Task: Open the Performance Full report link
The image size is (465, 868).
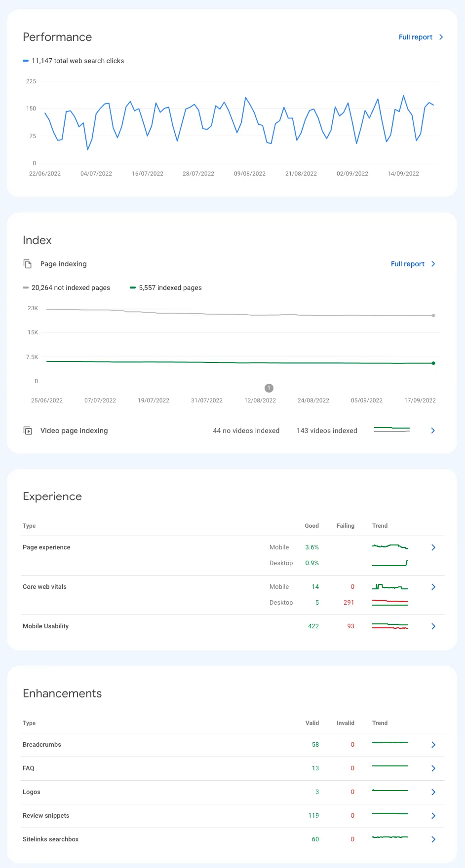Action: click(x=415, y=37)
